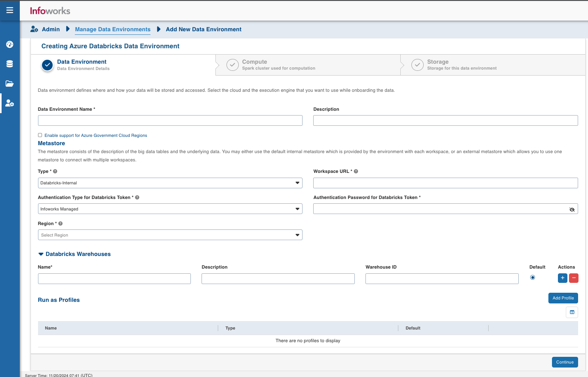This screenshot has width=588, height=377.
Task: Click the Admin breadcrumb user icon
Action: tap(34, 29)
